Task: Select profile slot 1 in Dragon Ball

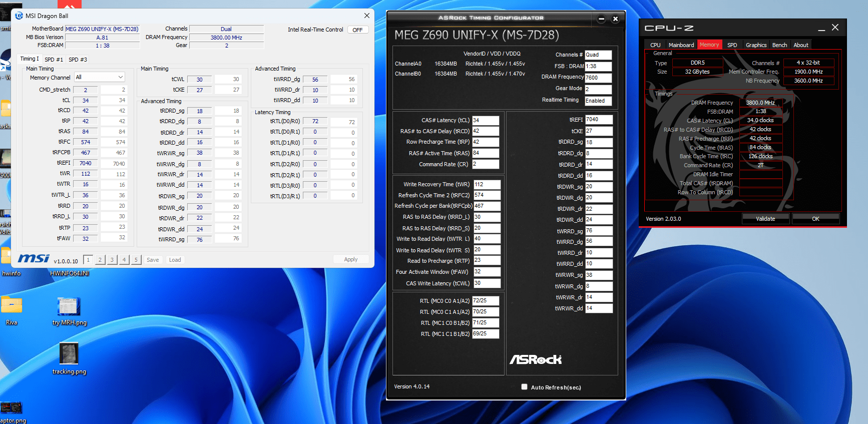Action: [x=88, y=260]
